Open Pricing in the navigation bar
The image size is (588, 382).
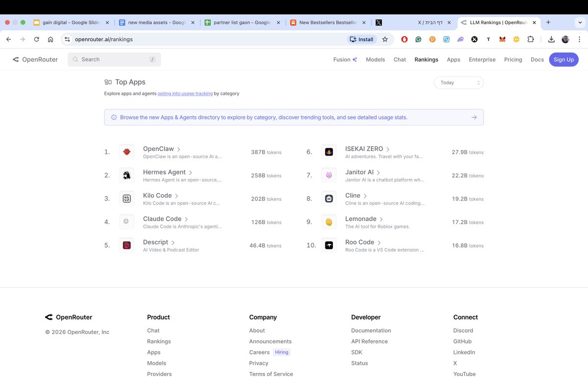point(513,59)
